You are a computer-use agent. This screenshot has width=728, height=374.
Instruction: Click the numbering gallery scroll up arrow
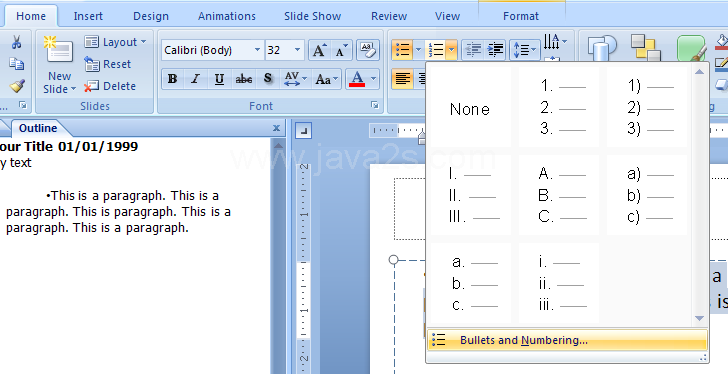[699, 72]
